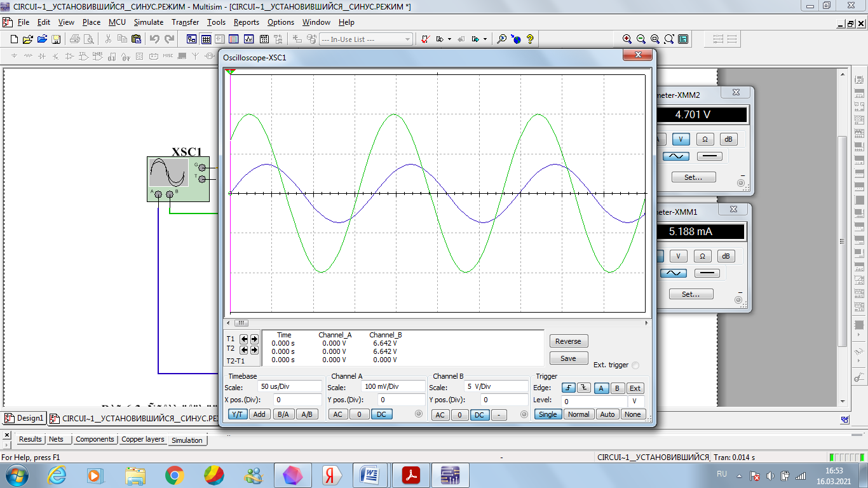Open the MCU menu
Viewport: 868px width, 488px height.
point(117,22)
